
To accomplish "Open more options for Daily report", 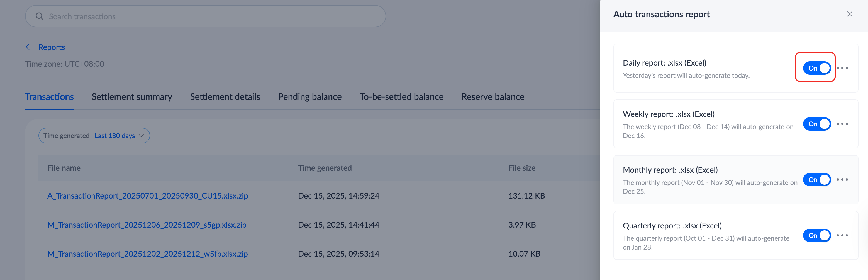I will [x=842, y=68].
